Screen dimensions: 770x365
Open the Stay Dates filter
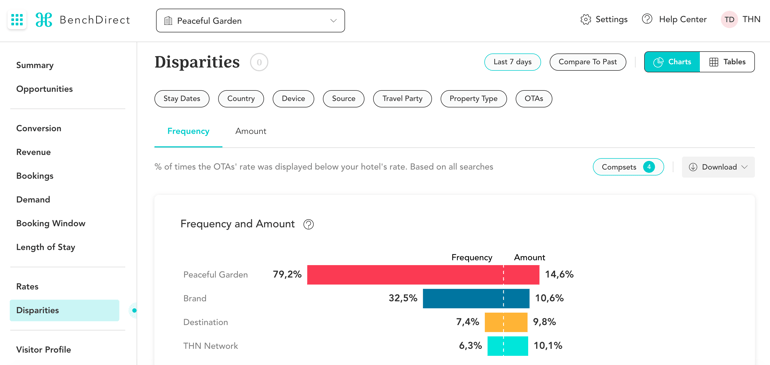point(182,99)
